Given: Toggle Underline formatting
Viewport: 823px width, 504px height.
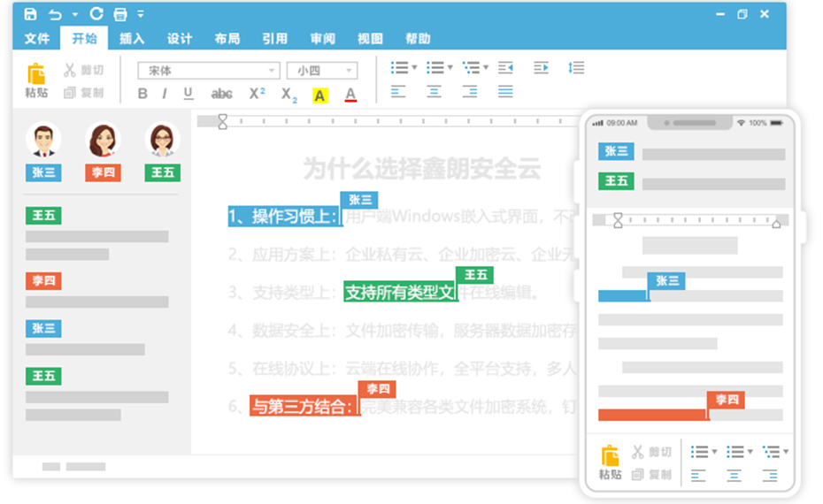Looking at the screenshot, I should click(x=188, y=94).
